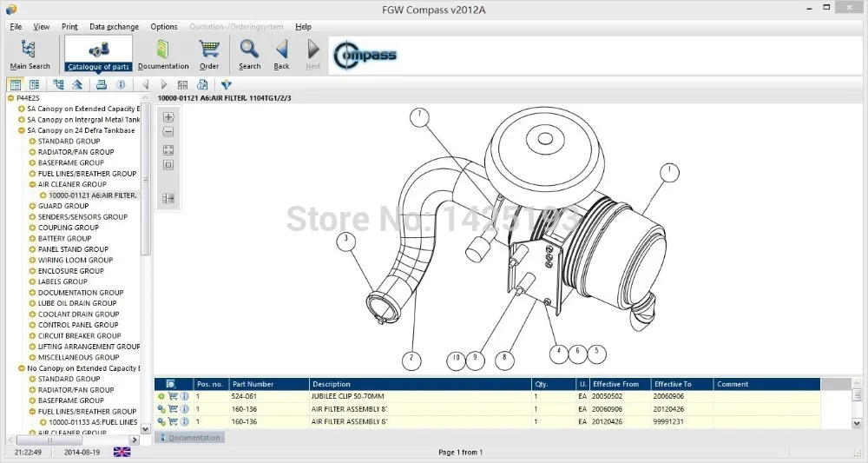Open the Help menu
868x463 pixels.
pyautogui.click(x=303, y=27)
